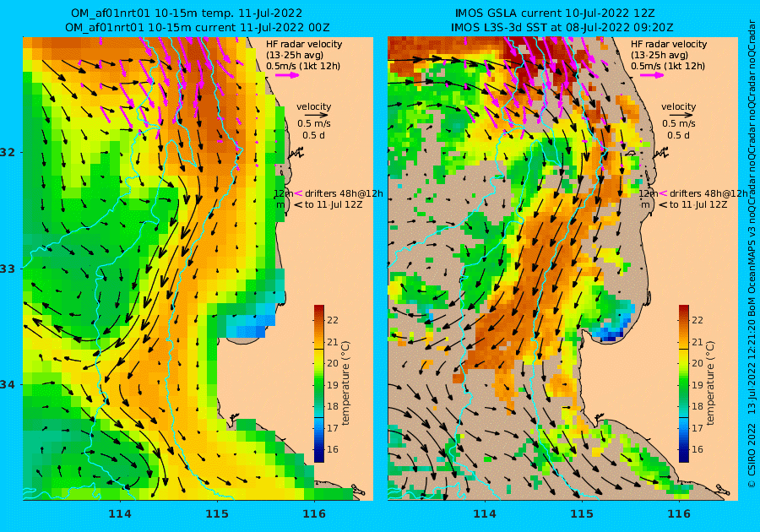Click right map's "HF radar velocity" legend label
Image resolution: width=760 pixels, height=532 pixels.
669,44
